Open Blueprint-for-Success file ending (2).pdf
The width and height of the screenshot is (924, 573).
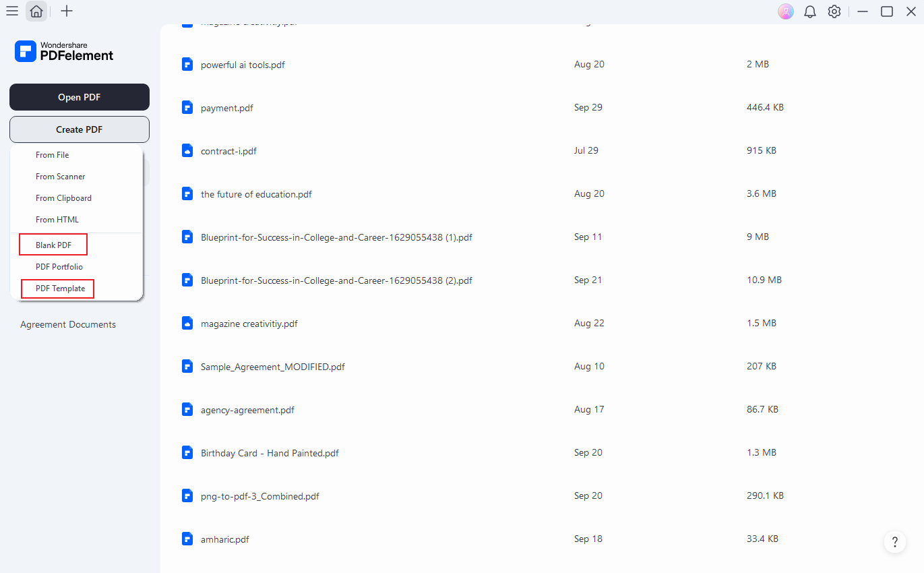pos(336,280)
